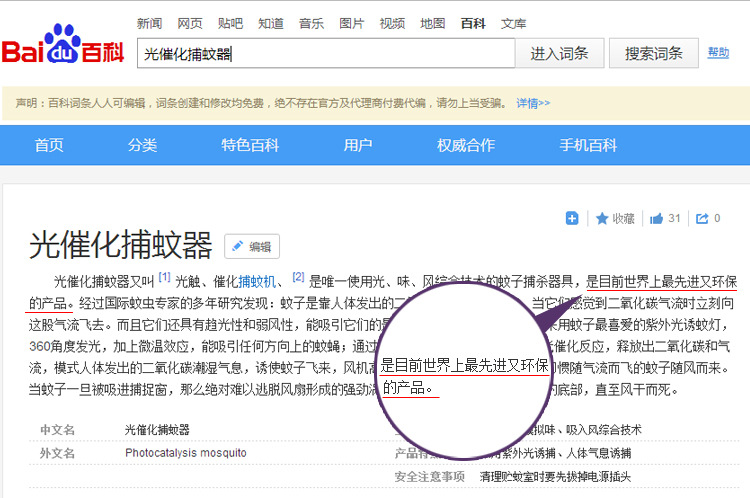Click the thumbs-up like icon
The width and height of the screenshot is (750, 498).
coord(656,219)
